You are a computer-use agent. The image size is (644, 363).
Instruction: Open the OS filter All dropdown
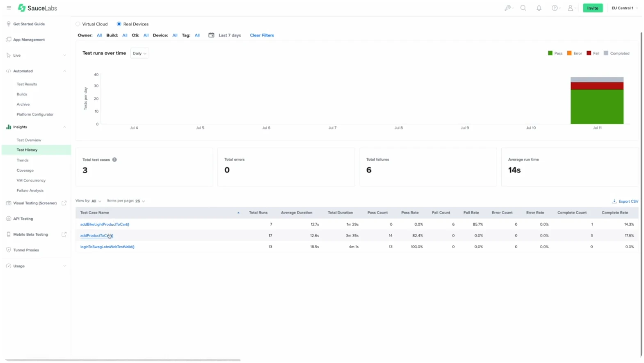146,35
